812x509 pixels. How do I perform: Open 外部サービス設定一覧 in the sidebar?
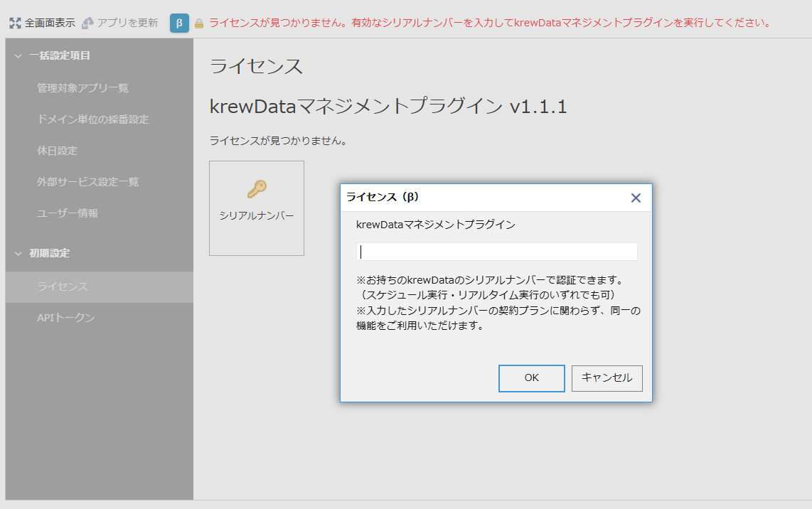point(87,182)
